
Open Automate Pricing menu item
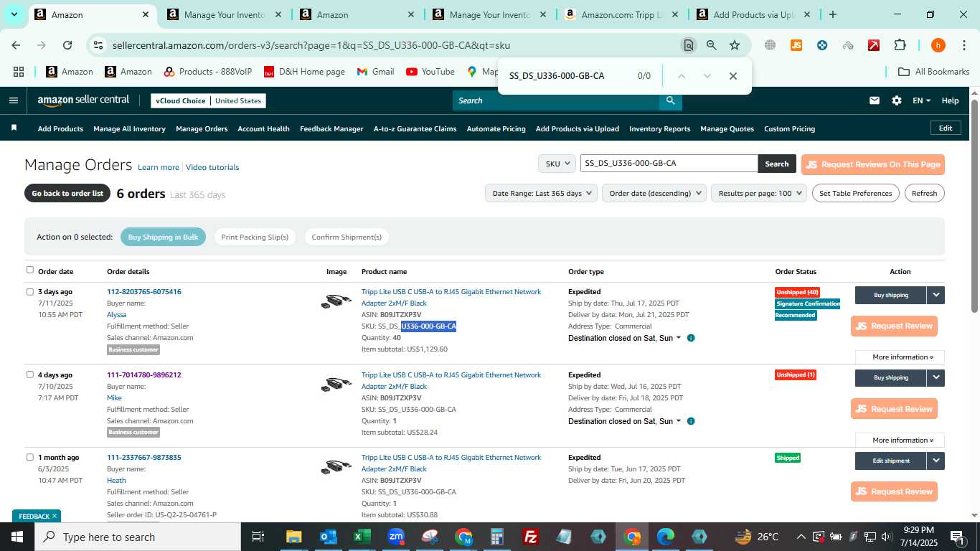click(x=496, y=128)
